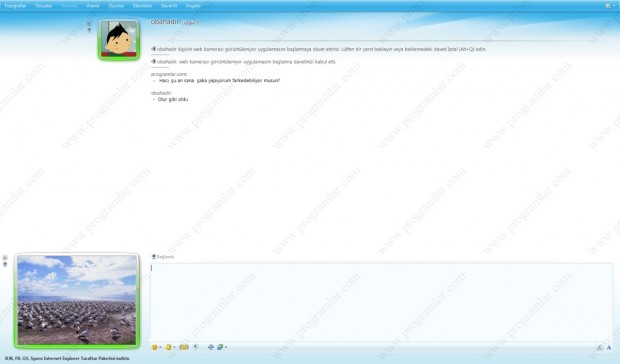Viewport: 620px width, 364px height.
Task: Open the handwriting pen icon
Action: [x=599, y=347]
